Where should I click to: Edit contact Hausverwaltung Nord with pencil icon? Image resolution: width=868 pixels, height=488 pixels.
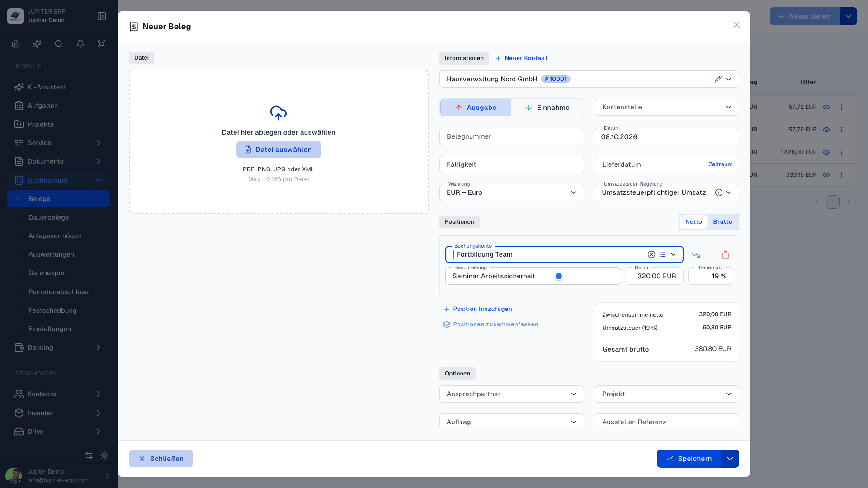(x=718, y=79)
